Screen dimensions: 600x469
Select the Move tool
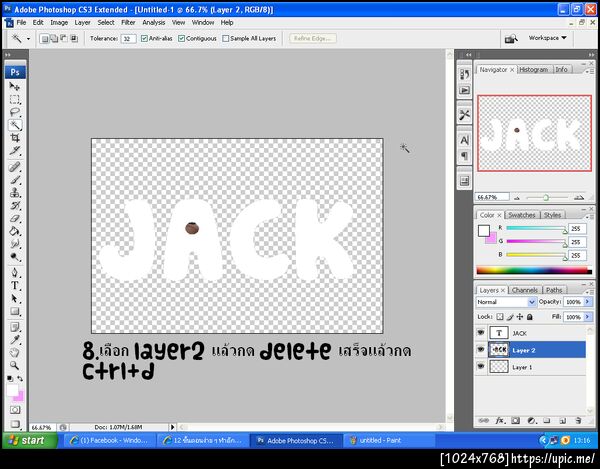[x=15, y=86]
